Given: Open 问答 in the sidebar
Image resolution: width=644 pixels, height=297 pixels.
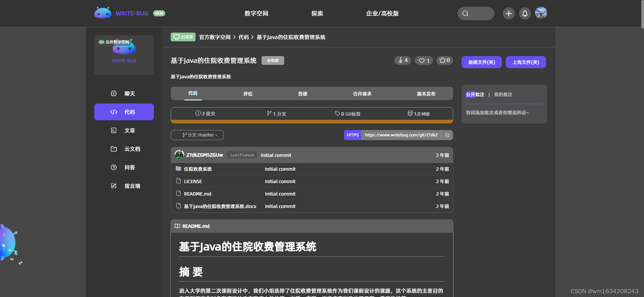Looking at the screenshot, I should pyautogui.click(x=124, y=167).
